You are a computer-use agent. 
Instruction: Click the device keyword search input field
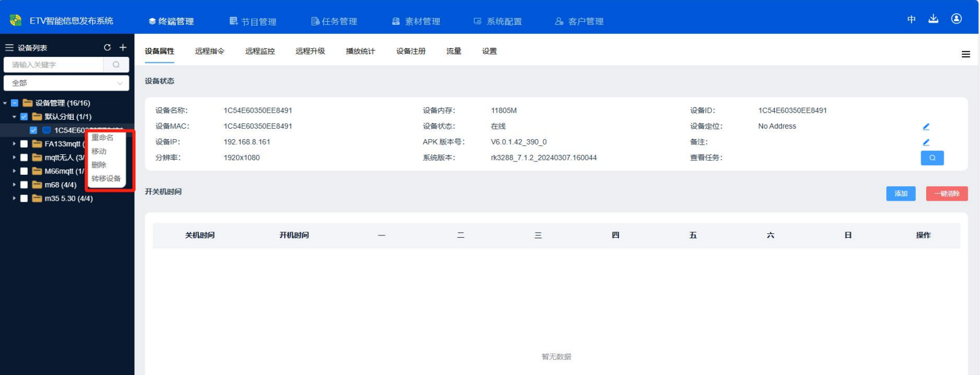[54, 65]
